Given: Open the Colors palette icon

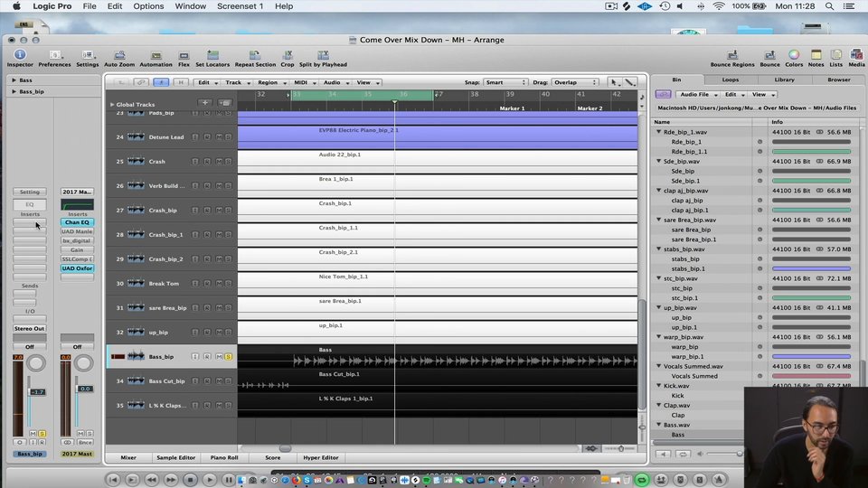Looking at the screenshot, I should click(794, 58).
